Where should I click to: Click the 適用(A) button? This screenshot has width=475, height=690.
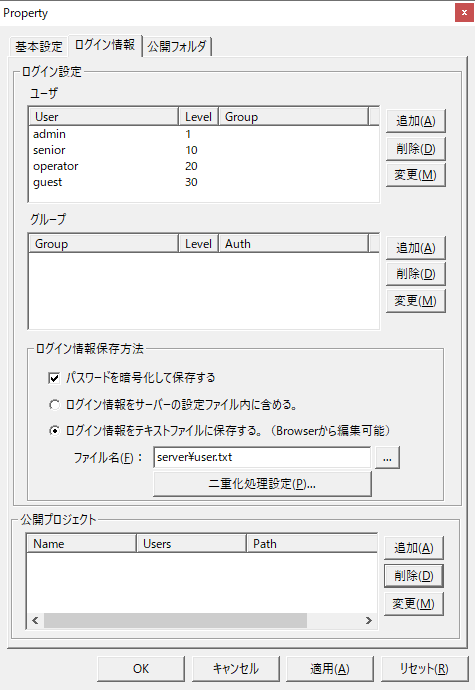[330, 669]
